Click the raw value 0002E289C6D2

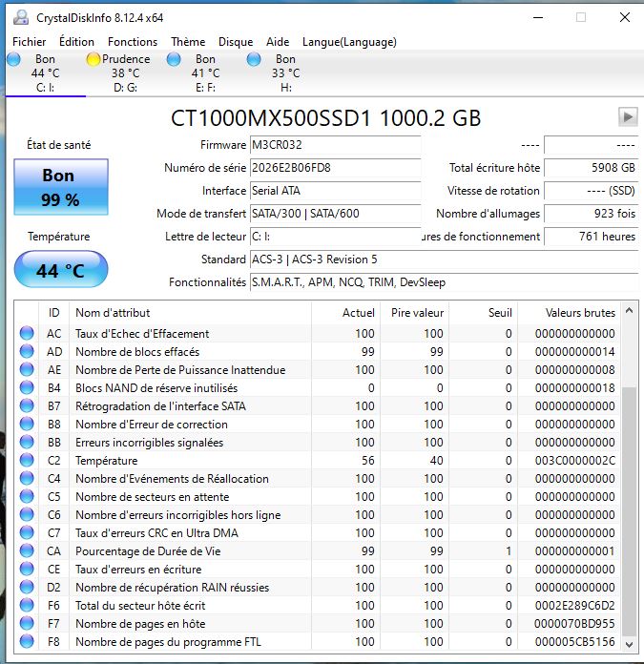[x=574, y=606]
